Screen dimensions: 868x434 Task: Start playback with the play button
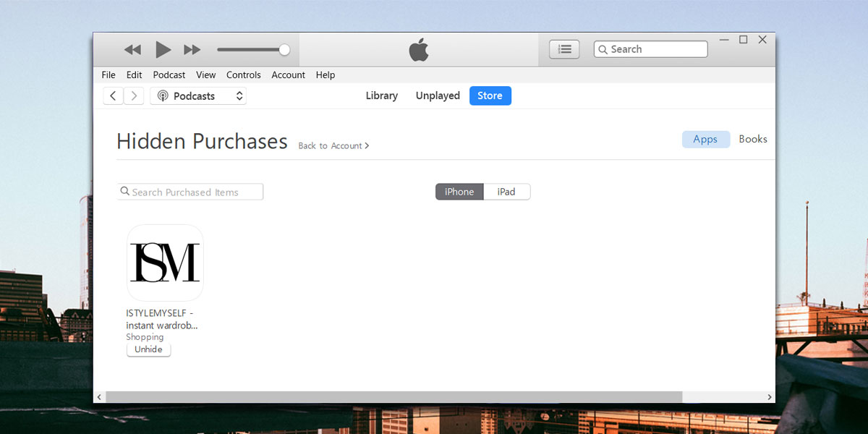click(163, 49)
